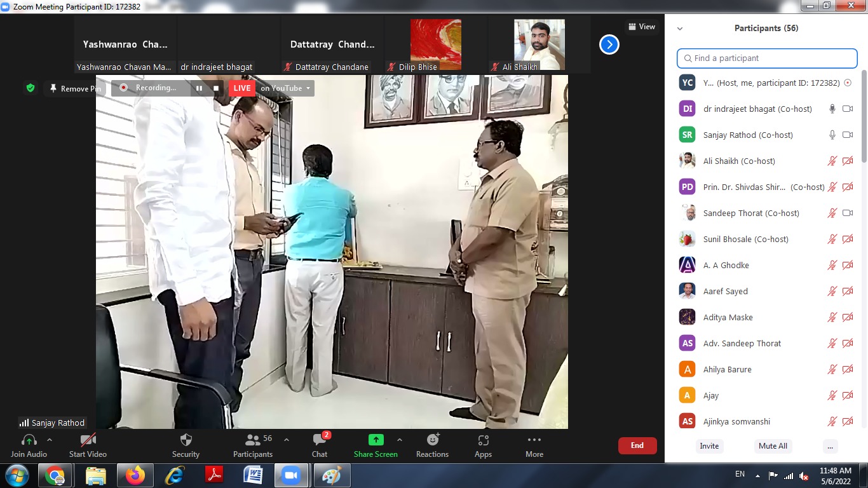Viewport: 868px width, 488px height.
Task: Expand the Join Audio options caret
Action: pyautogui.click(x=50, y=440)
